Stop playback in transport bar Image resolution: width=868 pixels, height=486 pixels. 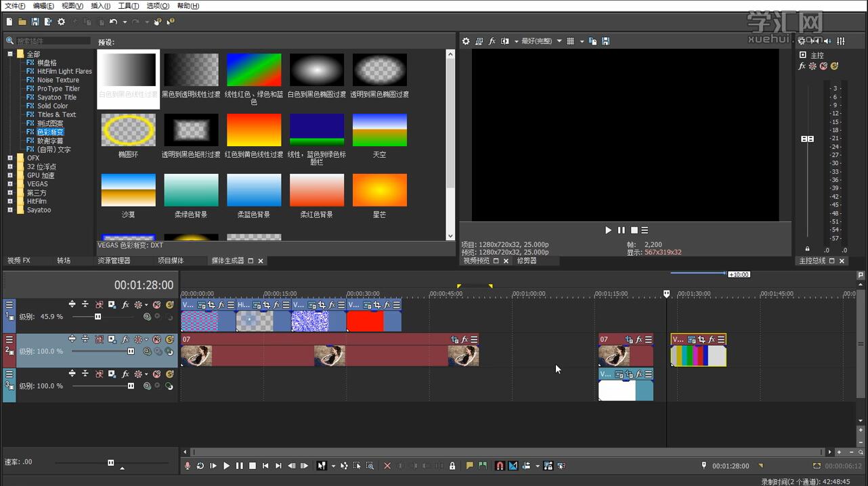253,466
